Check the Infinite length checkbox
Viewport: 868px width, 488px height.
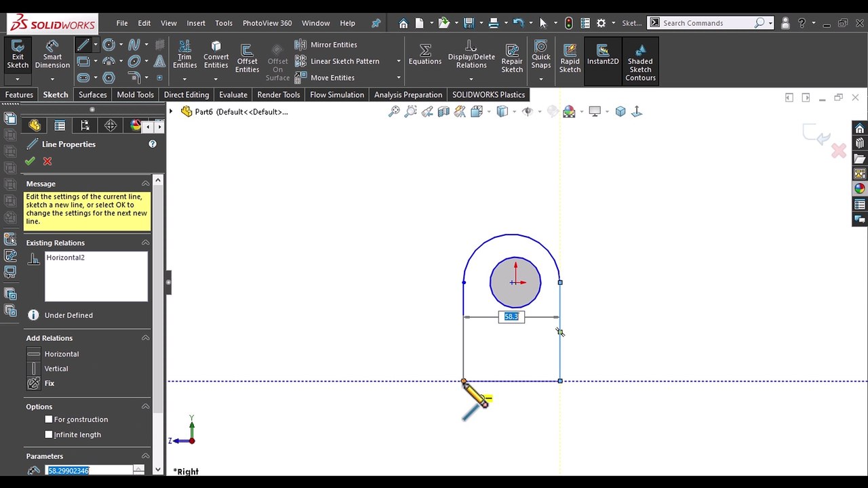[x=49, y=434]
